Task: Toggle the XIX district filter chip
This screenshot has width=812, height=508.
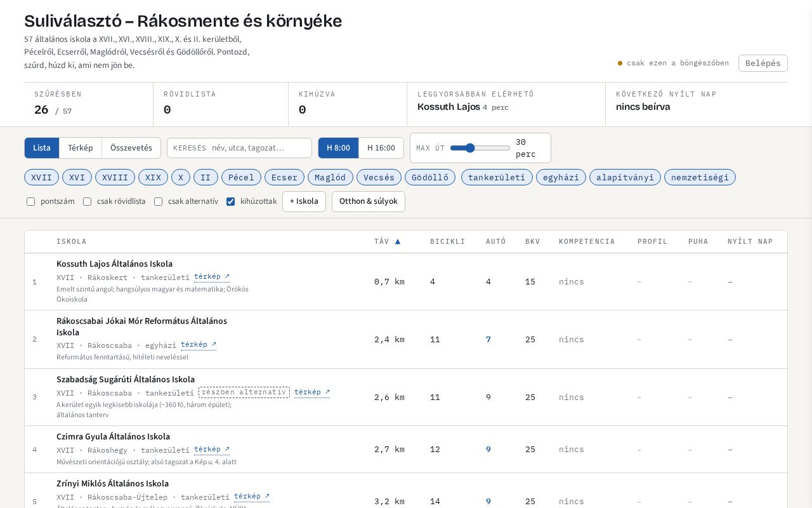Action: (x=154, y=177)
